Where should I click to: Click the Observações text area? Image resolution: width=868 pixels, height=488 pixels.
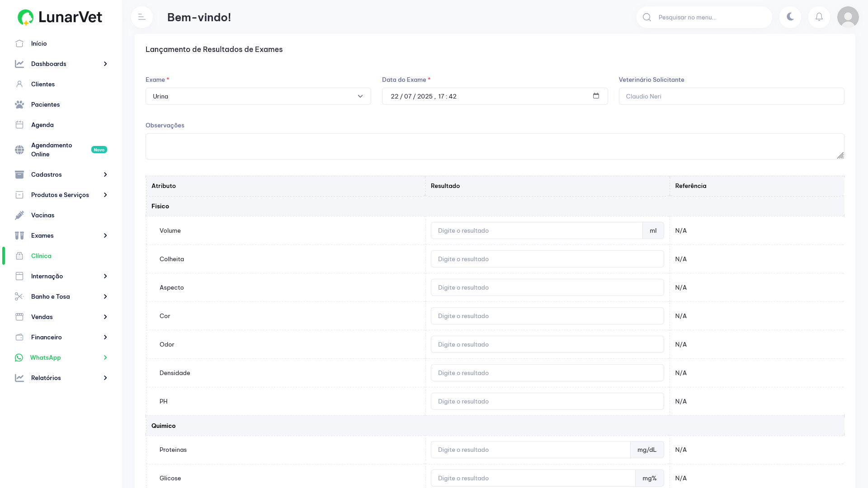tap(495, 146)
